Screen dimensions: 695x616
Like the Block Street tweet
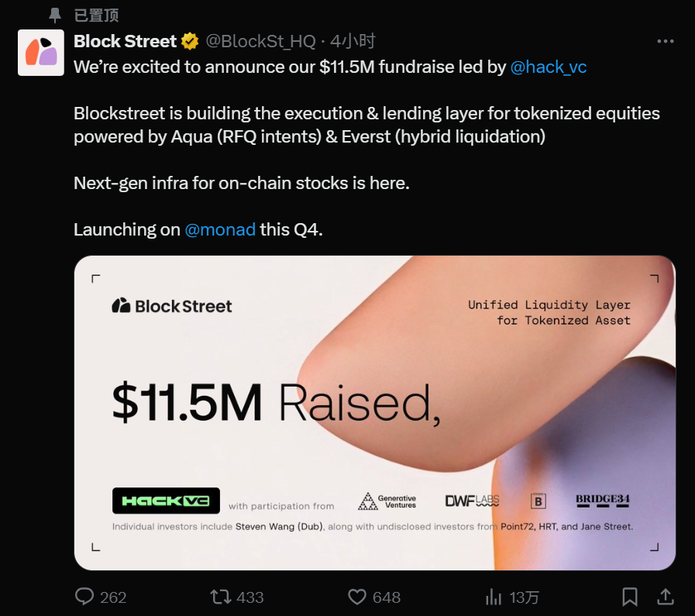click(356, 597)
